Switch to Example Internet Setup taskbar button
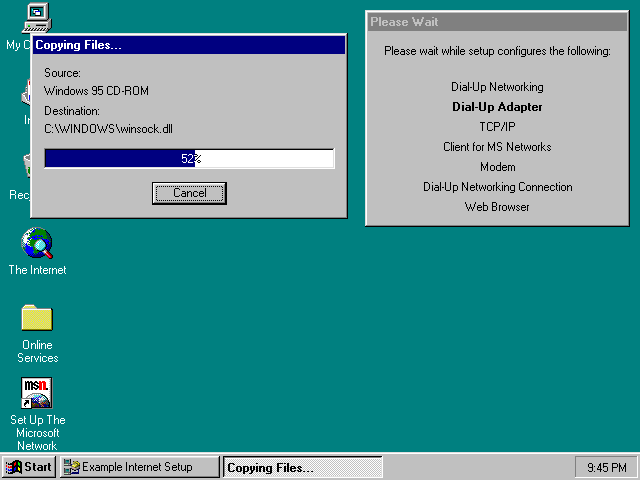 (x=140, y=467)
